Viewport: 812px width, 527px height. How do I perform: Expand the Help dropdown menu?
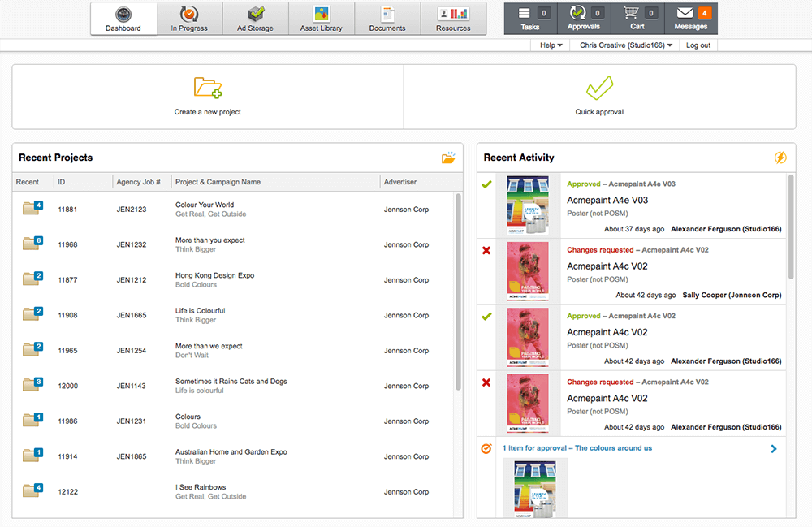(x=551, y=45)
